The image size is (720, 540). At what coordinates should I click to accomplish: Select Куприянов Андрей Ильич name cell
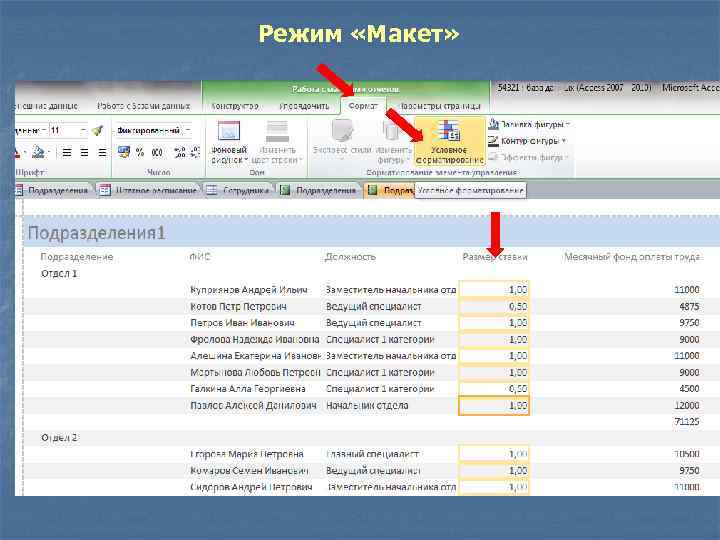coord(248,290)
